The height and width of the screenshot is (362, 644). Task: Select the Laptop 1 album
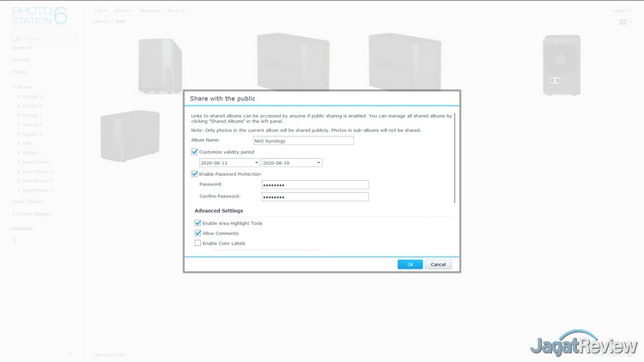[x=32, y=96]
